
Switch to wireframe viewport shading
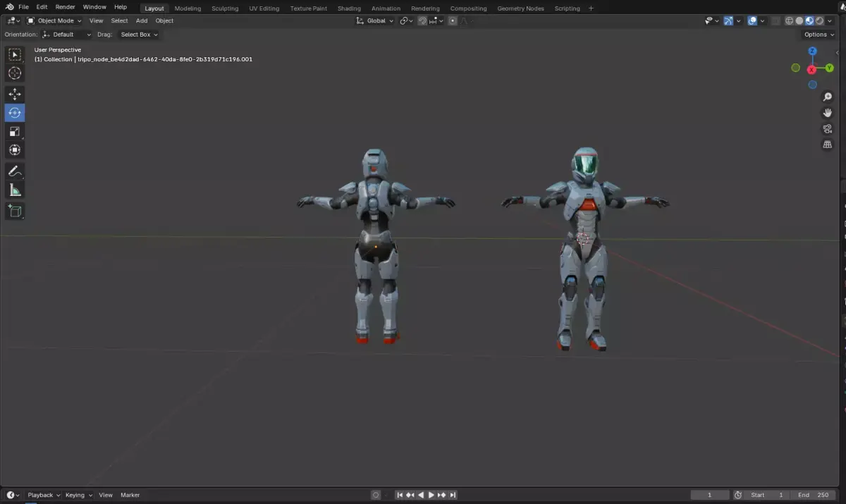(x=789, y=20)
